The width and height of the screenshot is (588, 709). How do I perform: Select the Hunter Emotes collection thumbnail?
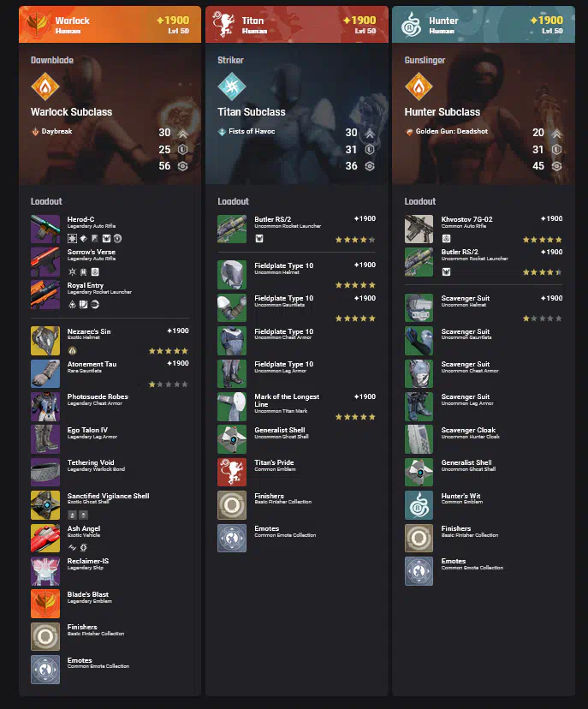[x=419, y=571]
